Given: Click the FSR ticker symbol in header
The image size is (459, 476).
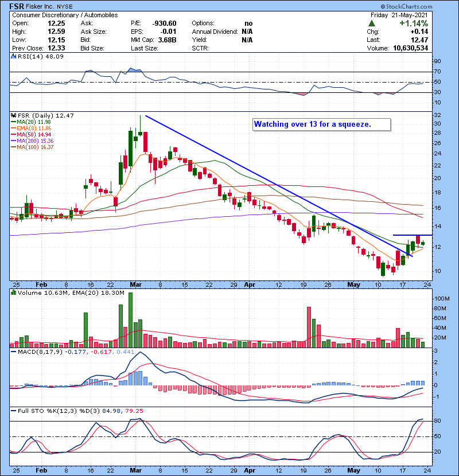Looking at the screenshot, I should [17, 6].
